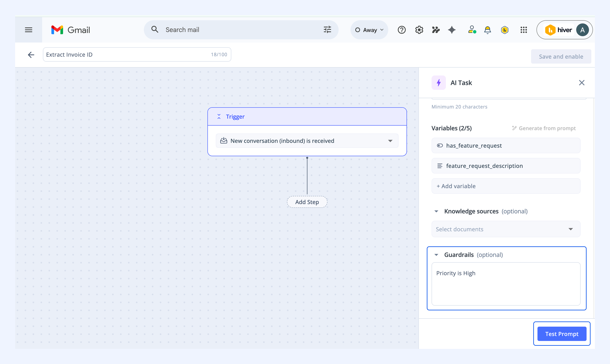Click the Gmail logo
610x364 pixels.
[70, 30]
